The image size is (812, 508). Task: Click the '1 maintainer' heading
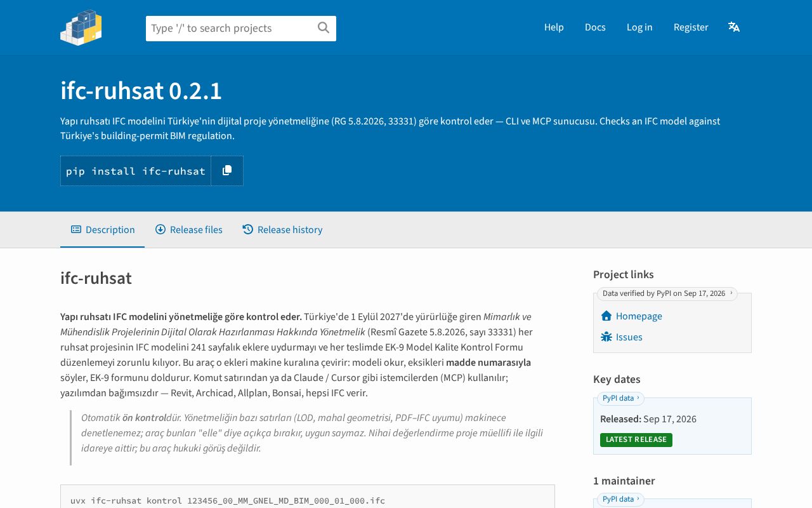coord(624,481)
